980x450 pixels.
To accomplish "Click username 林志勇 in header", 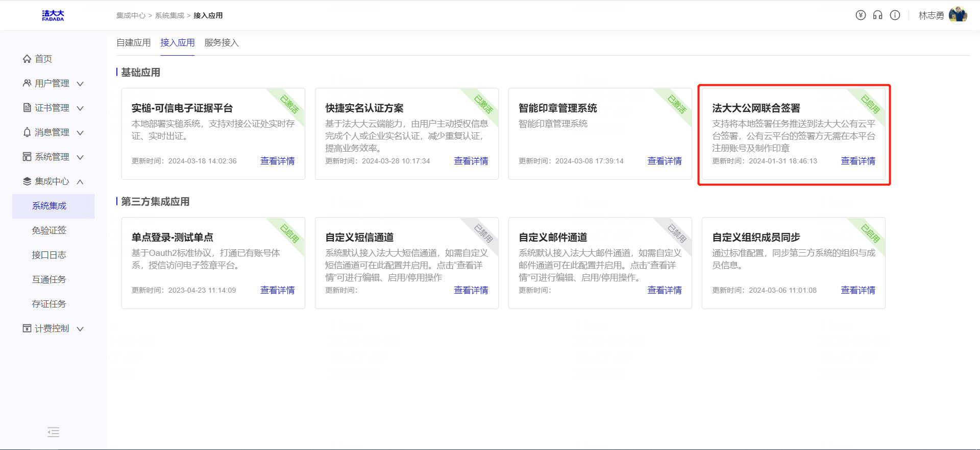I will coord(931,15).
